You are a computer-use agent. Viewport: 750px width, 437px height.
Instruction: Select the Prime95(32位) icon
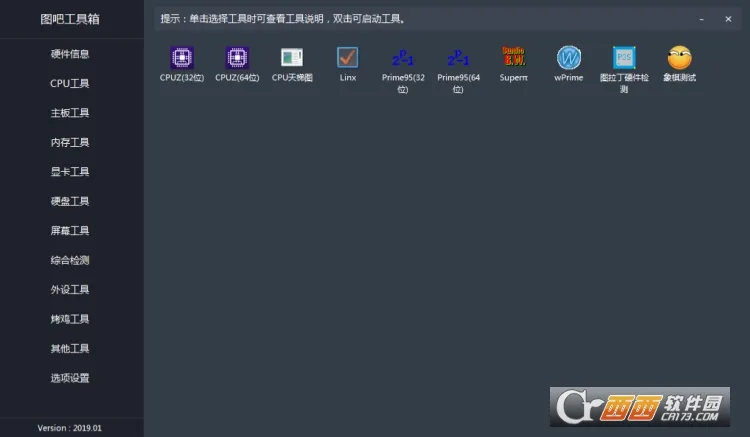402,58
